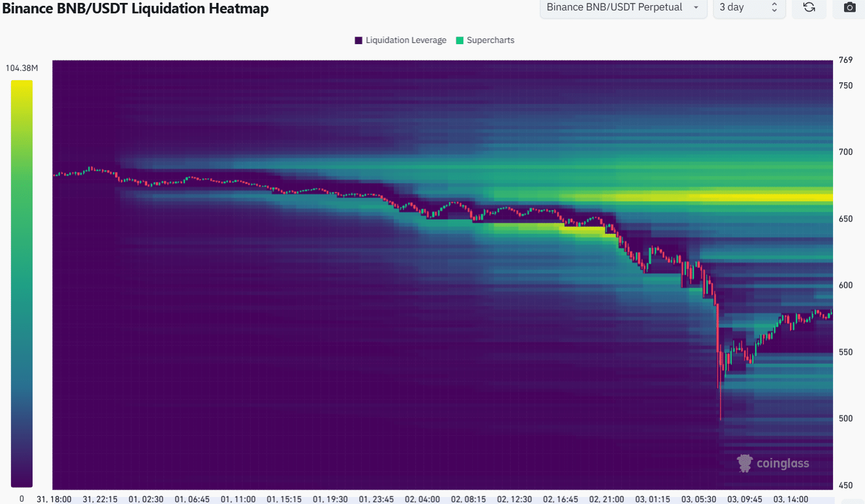Click the 500 price axis label

coord(846,418)
